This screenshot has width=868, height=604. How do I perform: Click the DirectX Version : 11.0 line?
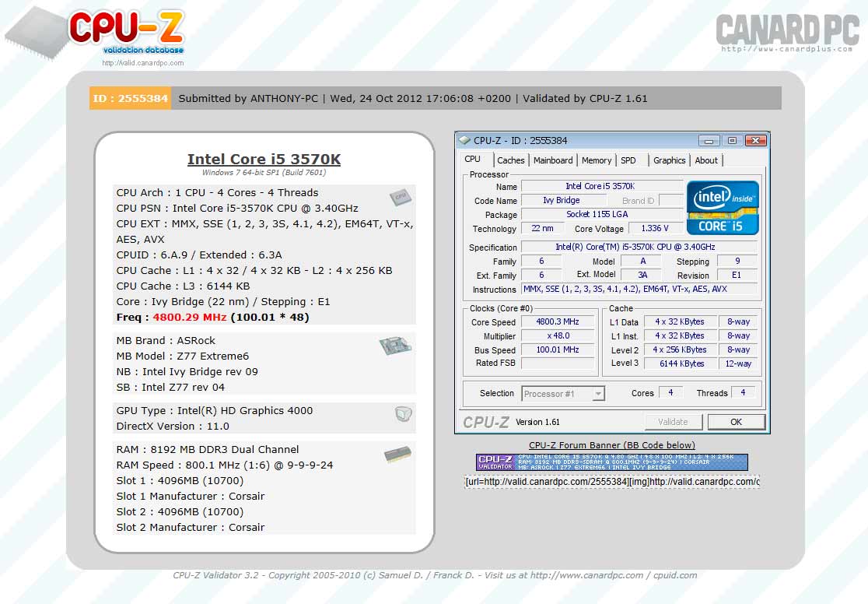click(173, 426)
